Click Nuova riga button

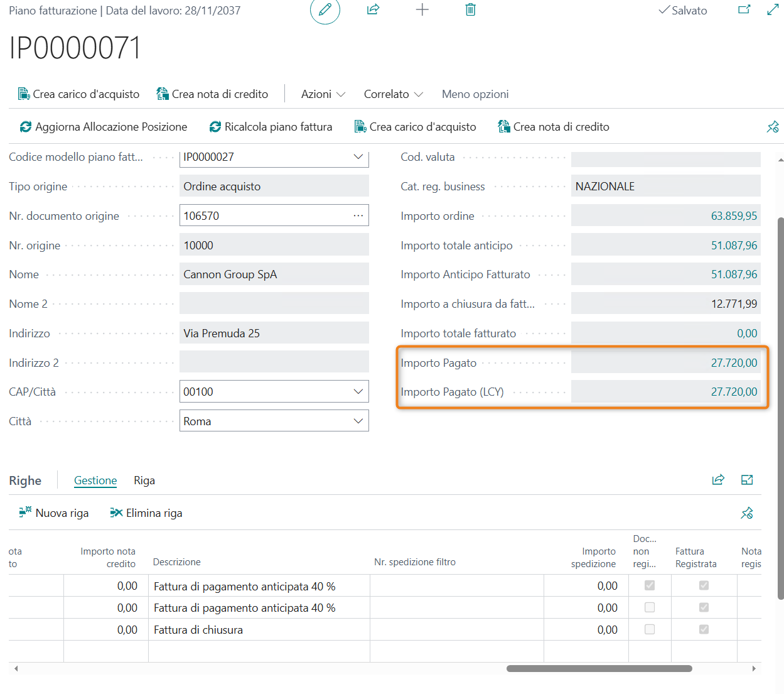coord(54,513)
